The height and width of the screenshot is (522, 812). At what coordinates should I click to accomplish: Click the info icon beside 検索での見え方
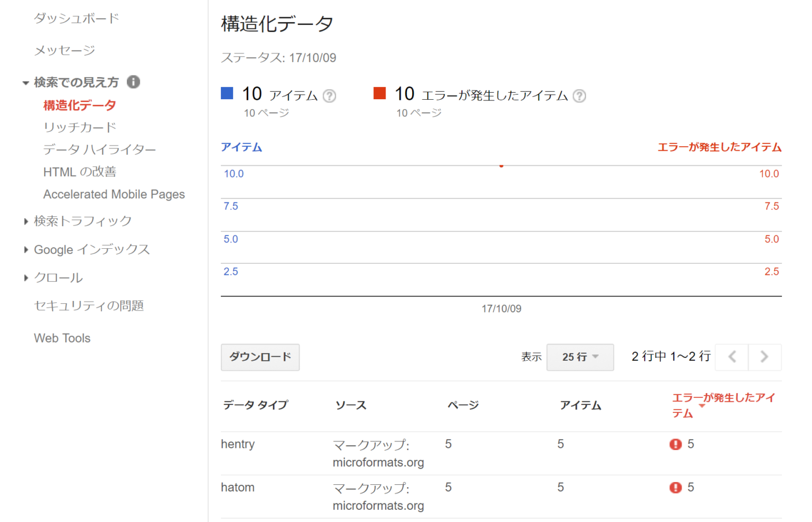click(134, 82)
